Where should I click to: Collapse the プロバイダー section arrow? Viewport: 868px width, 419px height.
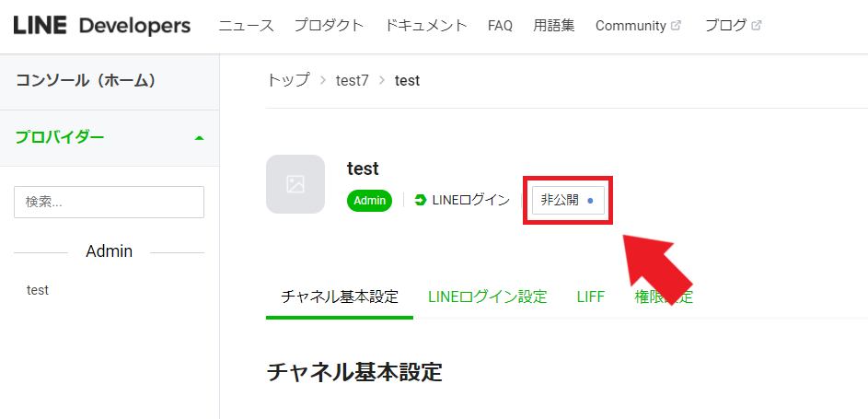tap(200, 138)
